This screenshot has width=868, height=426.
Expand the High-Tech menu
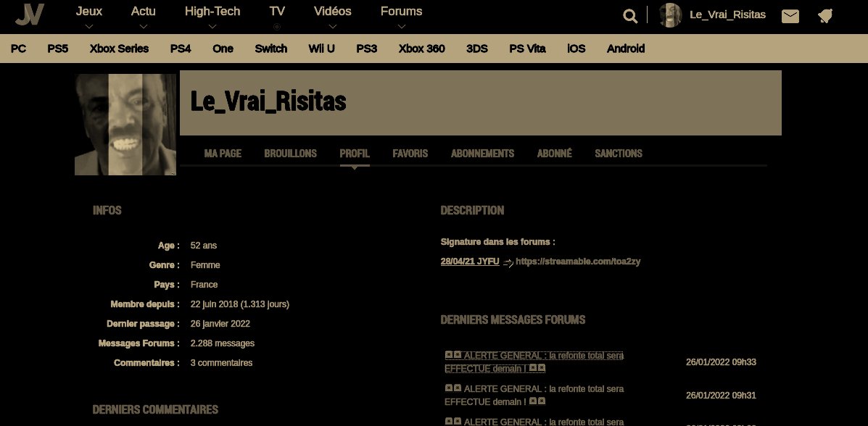coord(212,11)
